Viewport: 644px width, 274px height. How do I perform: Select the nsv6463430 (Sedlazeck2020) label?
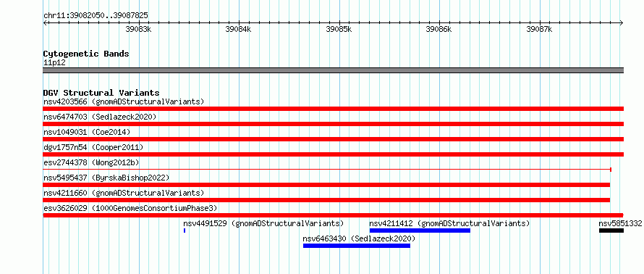point(360,238)
